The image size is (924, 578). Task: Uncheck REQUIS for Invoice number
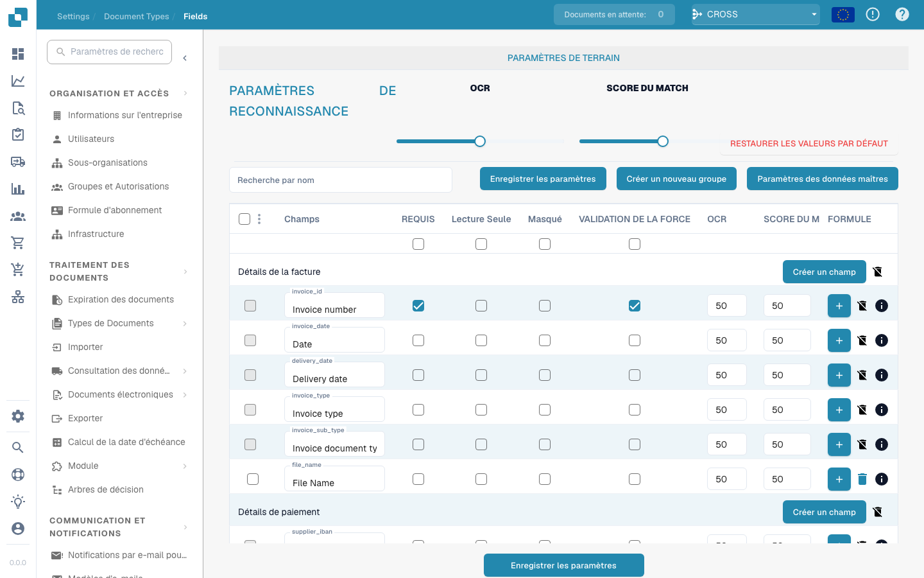(x=418, y=306)
